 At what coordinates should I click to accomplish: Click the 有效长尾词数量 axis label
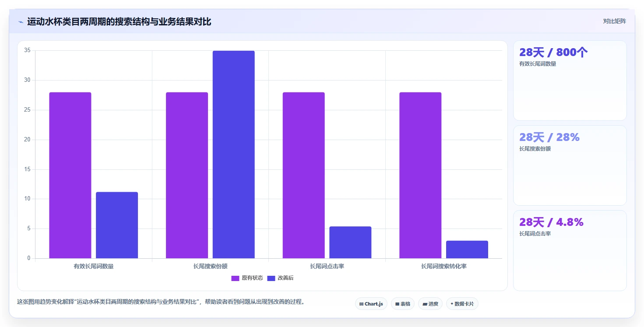[94, 266]
